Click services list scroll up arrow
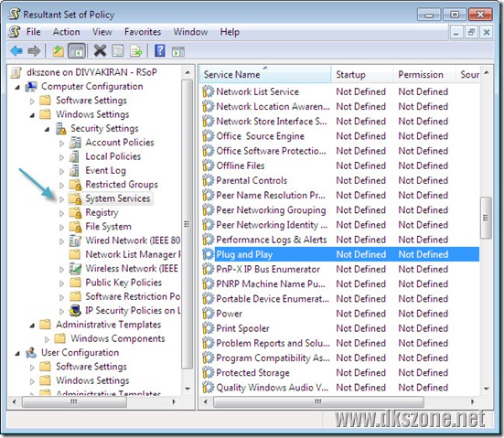 pos(487,72)
